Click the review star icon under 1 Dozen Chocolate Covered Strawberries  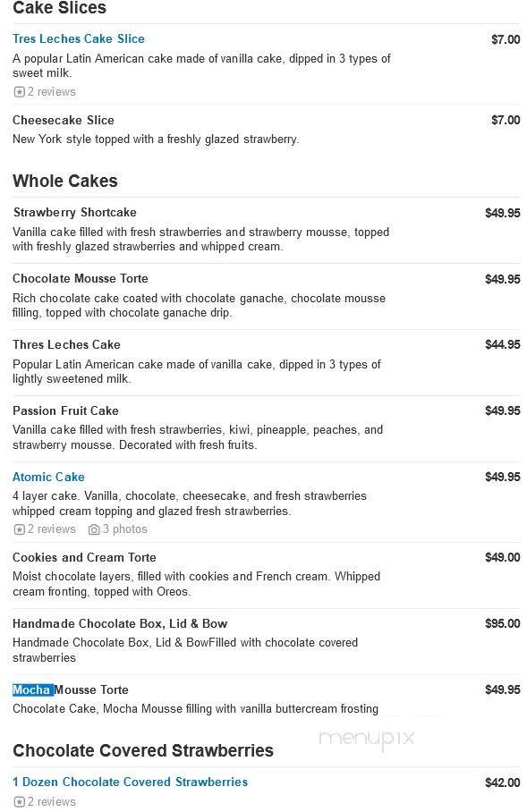[x=18, y=802]
